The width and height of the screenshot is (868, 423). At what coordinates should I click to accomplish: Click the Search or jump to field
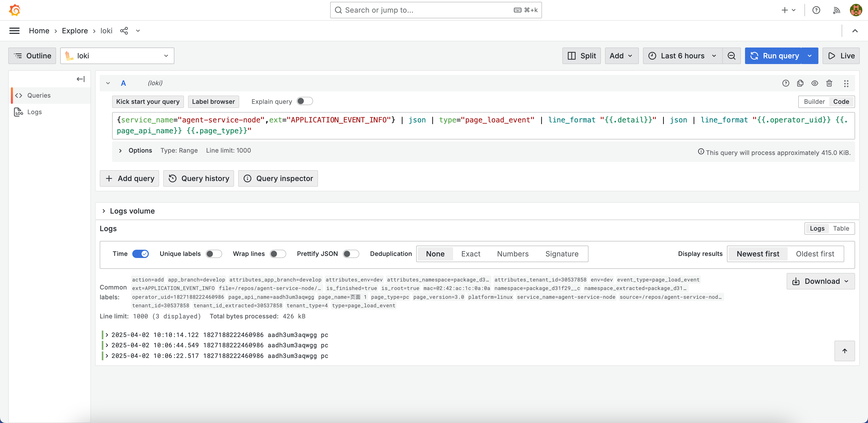(436, 10)
